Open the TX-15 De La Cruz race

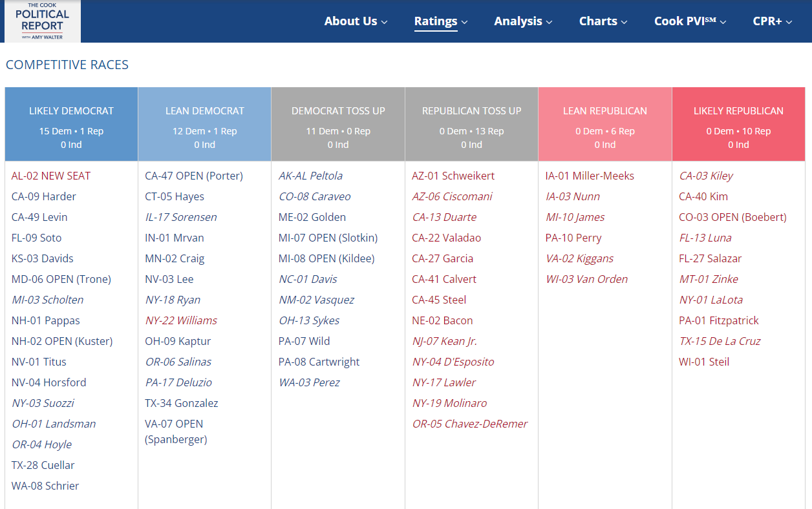(720, 341)
